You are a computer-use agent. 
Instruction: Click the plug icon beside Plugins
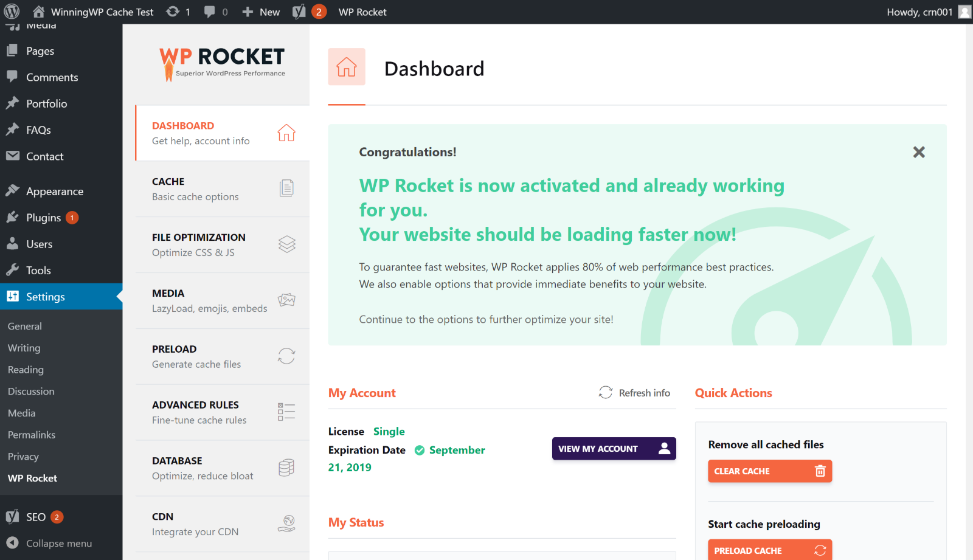pyautogui.click(x=12, y=217)
